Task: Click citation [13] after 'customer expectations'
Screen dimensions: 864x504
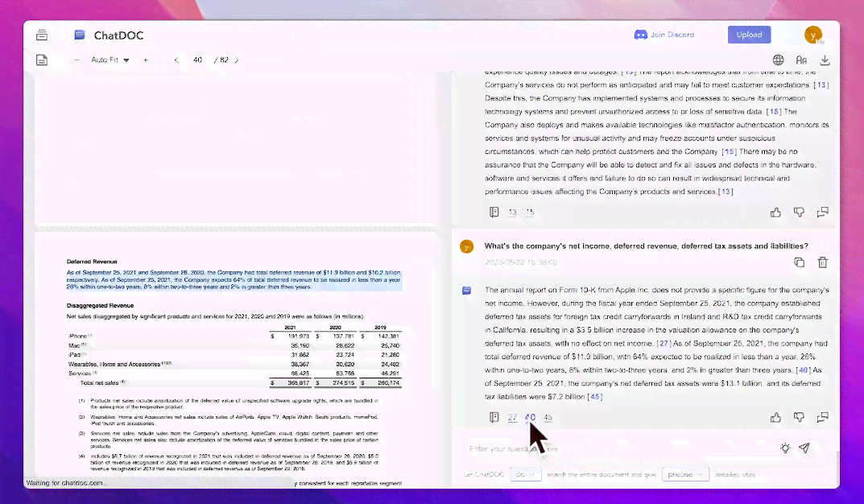Action: (821, 85)
